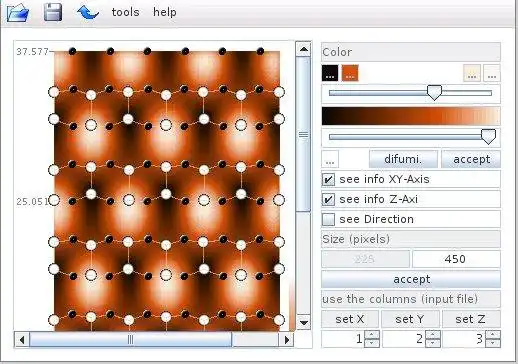The height and width of the screenshot is (364, 518).
Task: Click the 25.051 axis label
Action: point(32,202)
